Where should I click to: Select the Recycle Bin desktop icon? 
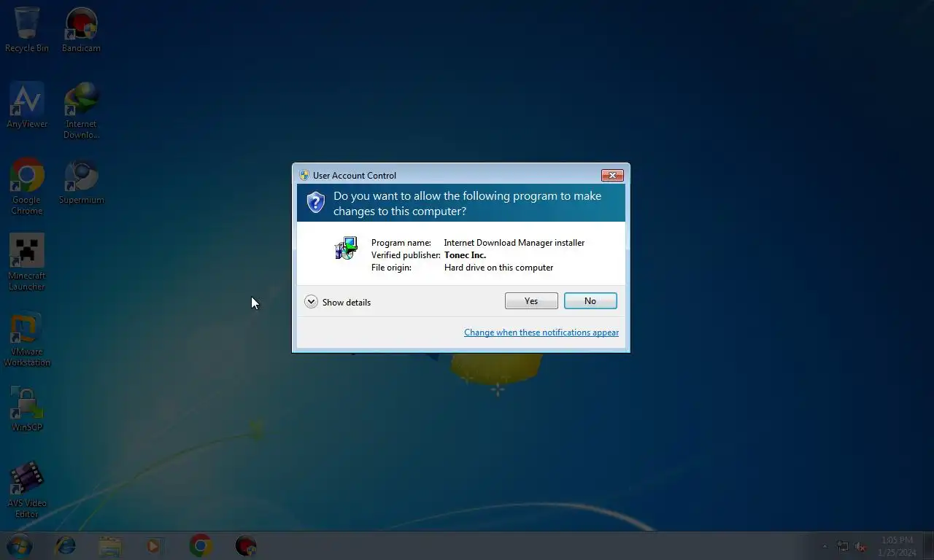point(27,30)
